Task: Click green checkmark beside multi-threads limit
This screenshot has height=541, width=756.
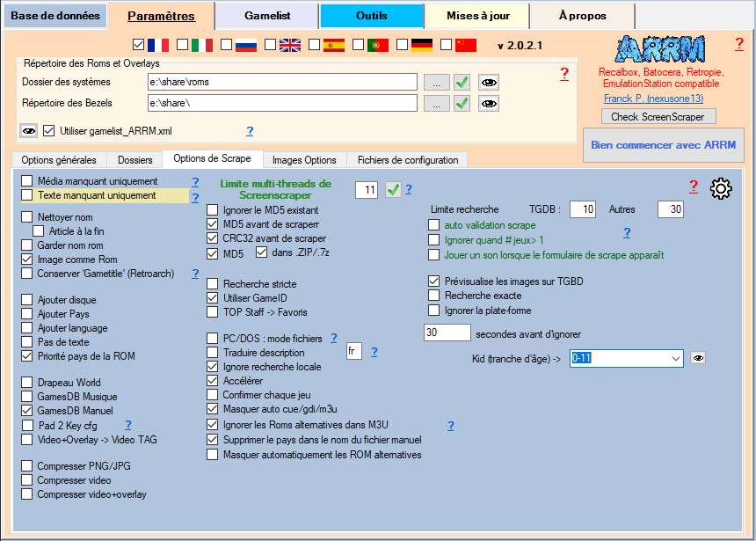Action: click(393, 189)
